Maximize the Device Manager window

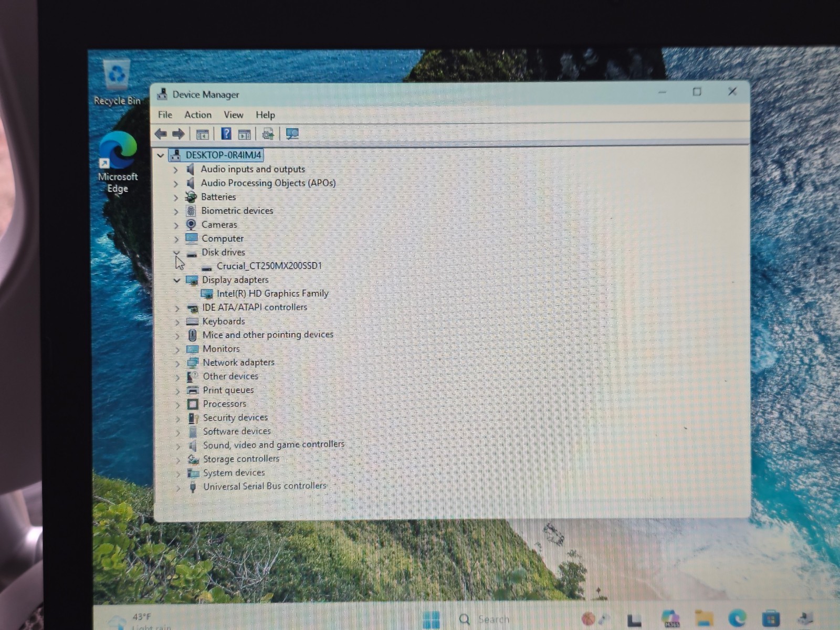coord(697,92)
